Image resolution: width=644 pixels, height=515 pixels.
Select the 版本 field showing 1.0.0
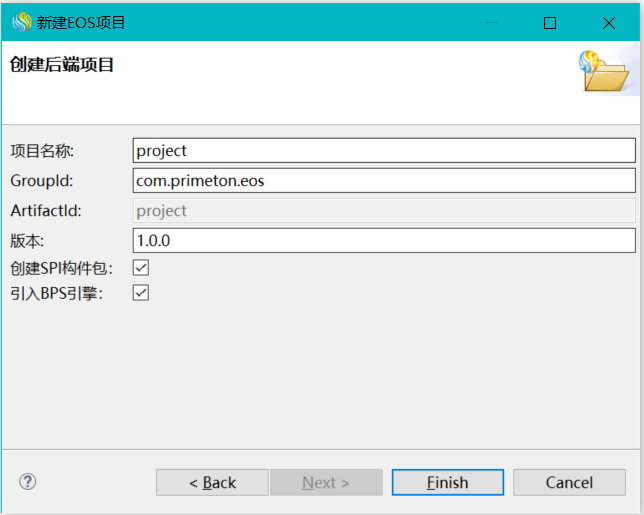tap(384, 240)
